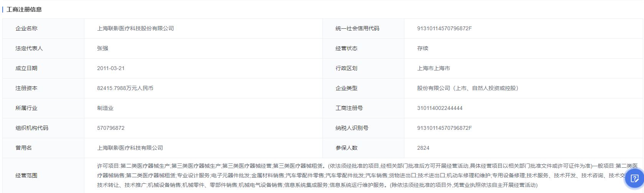644x193 pixels.
Task: Click the 所属行业 label cell
Action: coord(43,108)
